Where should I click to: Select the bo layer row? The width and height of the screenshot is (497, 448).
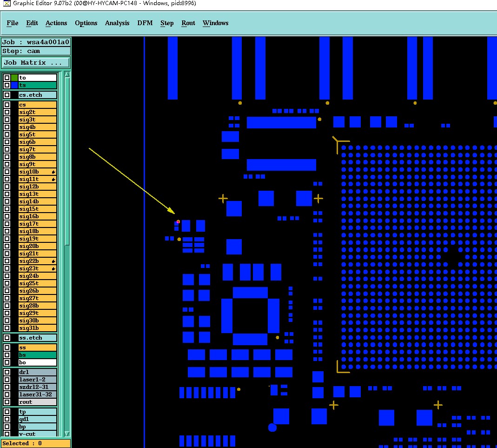[x=37, y=362]
